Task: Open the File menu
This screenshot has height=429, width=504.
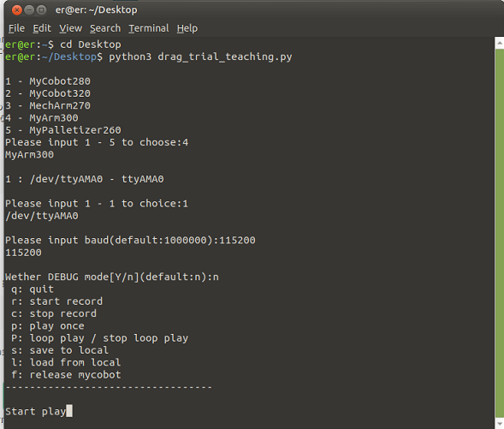Action: (16, 28)
